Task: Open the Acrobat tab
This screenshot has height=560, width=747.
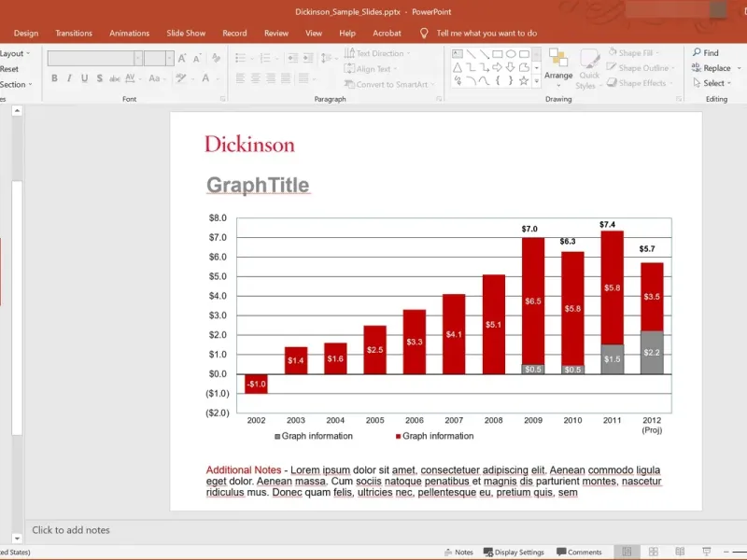Action: click(x=387, y=34)
